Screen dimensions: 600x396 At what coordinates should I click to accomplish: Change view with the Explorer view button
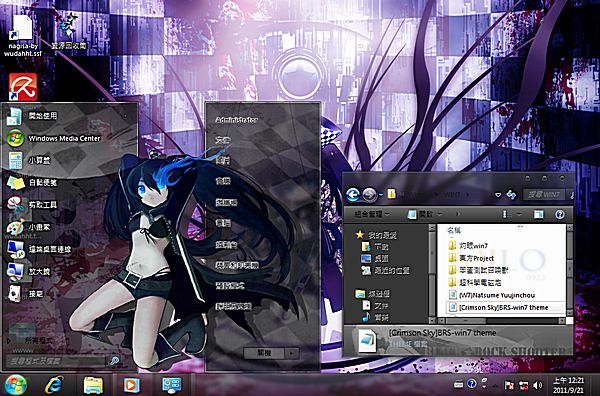click(507, 215)
